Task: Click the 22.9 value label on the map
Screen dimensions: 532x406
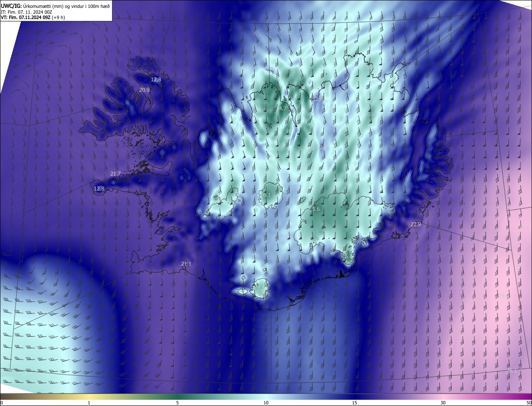Action: (x=416, y=225)
